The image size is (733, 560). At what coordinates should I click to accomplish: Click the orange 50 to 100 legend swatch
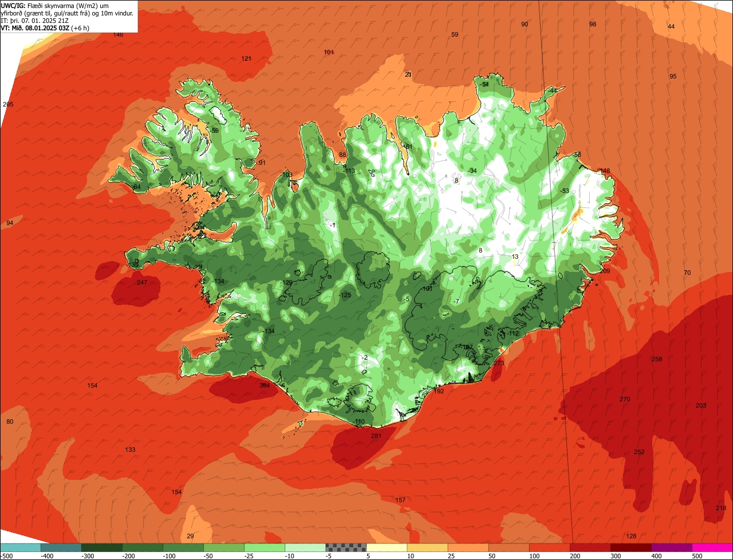[x=509, y=547]
